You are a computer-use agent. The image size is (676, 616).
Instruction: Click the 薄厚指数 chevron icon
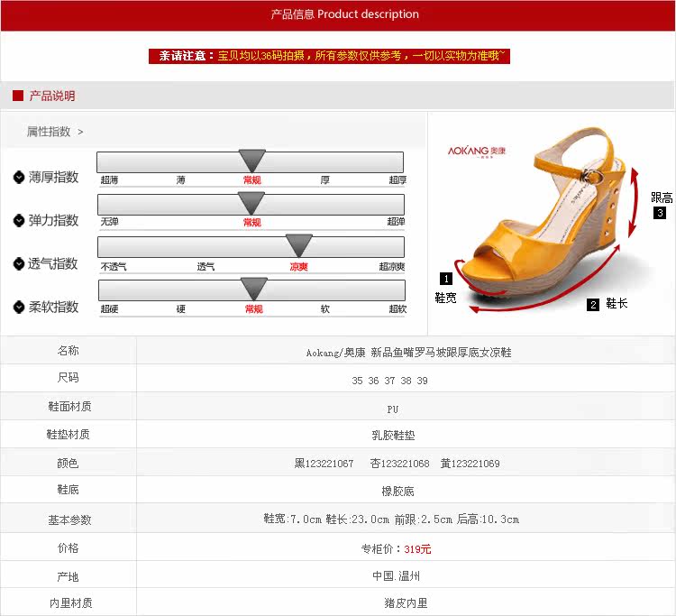tap(19, 178)
